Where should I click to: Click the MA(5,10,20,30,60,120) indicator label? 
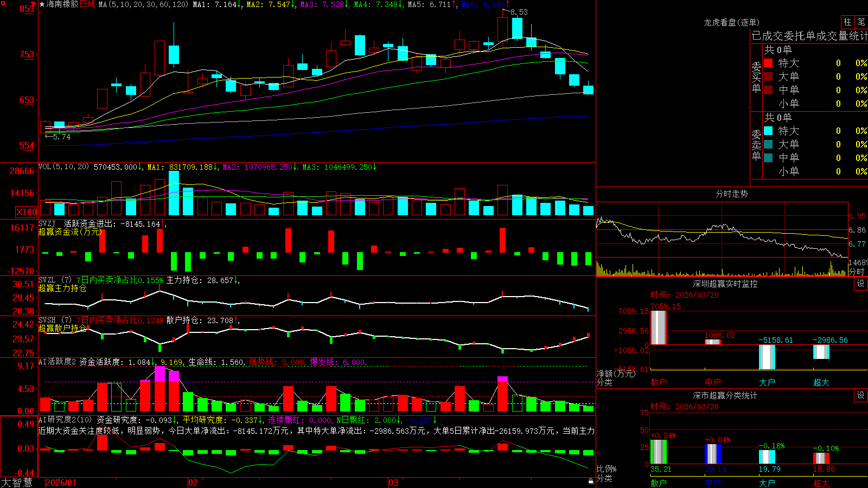143,4
